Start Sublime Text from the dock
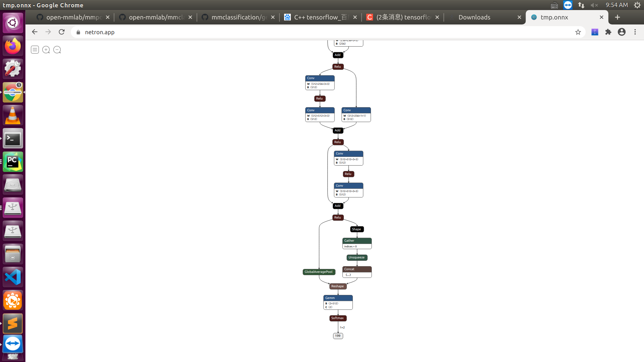 (12, 323)
